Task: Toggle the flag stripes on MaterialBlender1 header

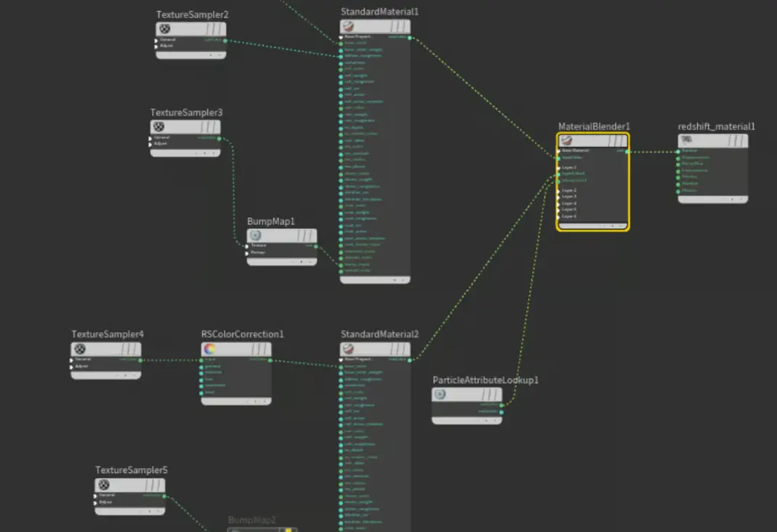Action: [x=616, y=141]
